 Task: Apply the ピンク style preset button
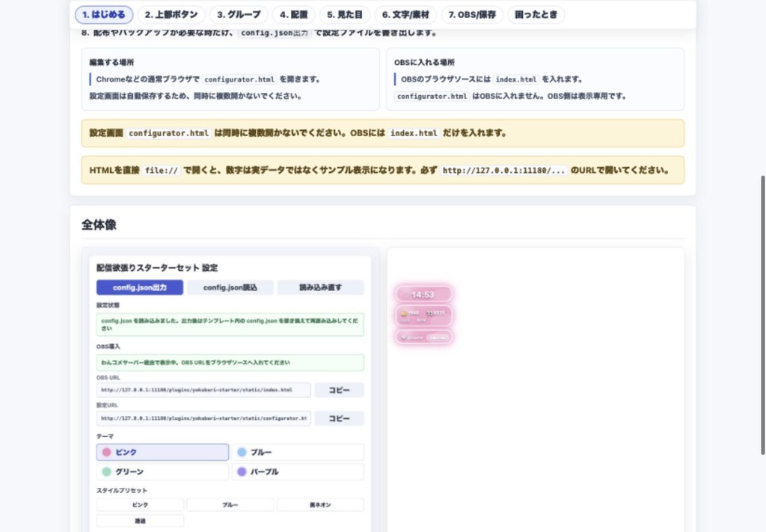point(140,504)
